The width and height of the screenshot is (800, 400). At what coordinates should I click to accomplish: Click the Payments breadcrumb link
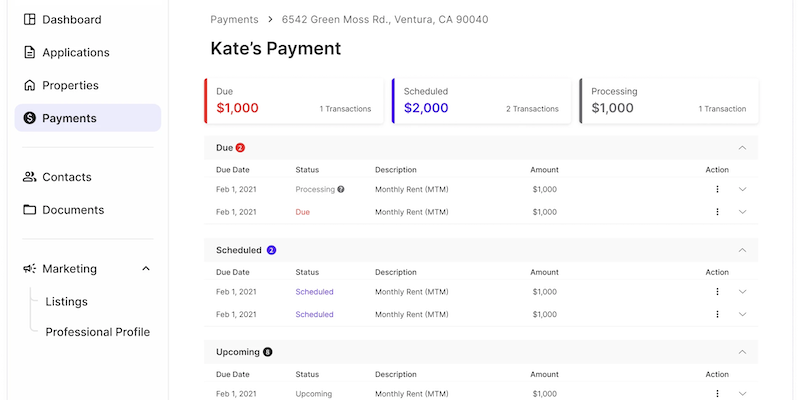tap(234, 19)
